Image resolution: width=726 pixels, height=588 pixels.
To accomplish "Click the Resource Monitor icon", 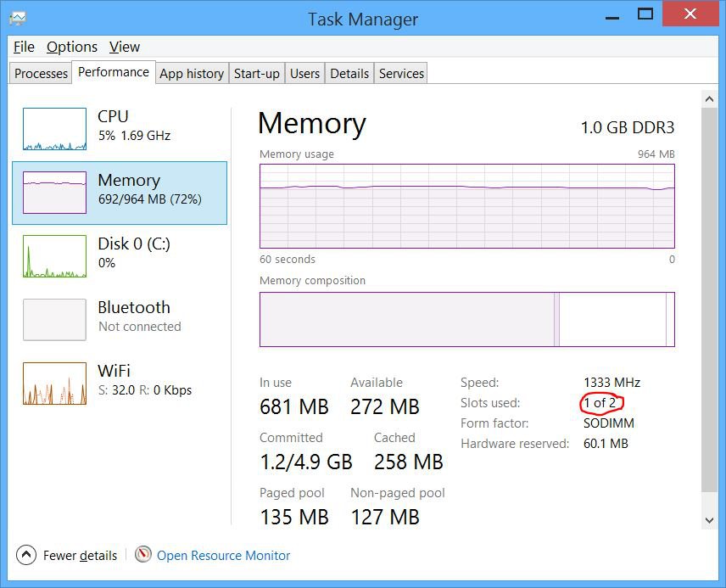I will [141, 555].
